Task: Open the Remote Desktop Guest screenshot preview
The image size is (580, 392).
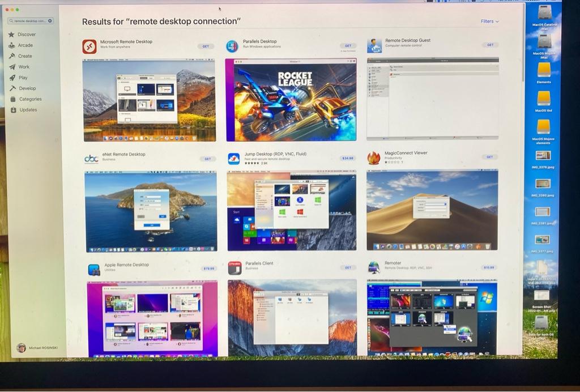Action: click(432, 99)
